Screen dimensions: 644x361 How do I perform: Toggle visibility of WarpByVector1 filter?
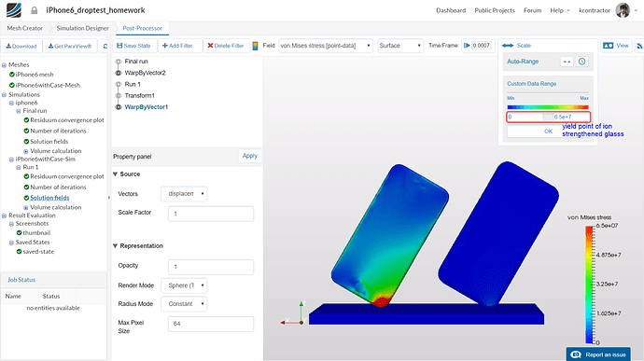pyautogui.click(x=119, y=107)
